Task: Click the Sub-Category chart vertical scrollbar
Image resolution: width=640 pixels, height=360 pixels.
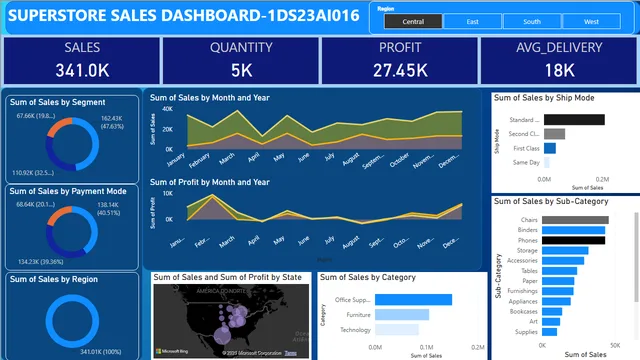Action: pos(636,257)
